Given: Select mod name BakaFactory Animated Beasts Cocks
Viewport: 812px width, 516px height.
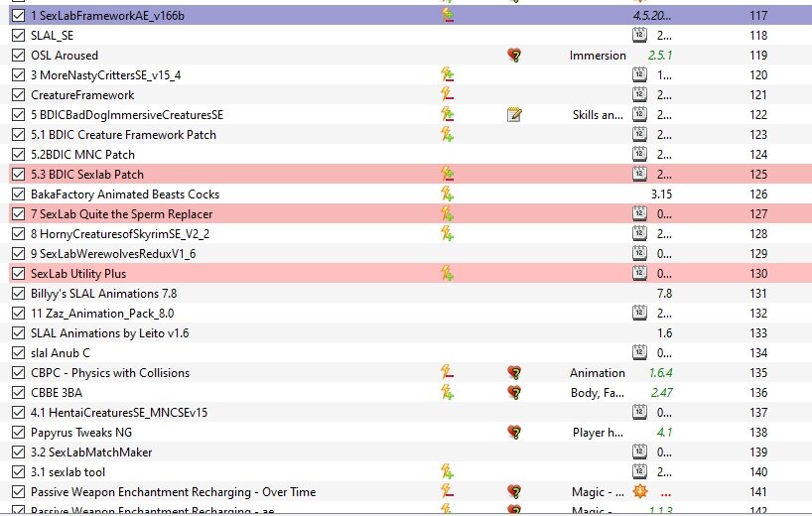Looking at the screenshot, I should [x=125, y=194].
